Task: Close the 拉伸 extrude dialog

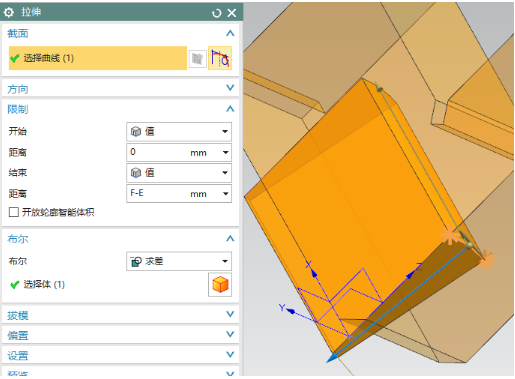Action: (x=232, y=13)
